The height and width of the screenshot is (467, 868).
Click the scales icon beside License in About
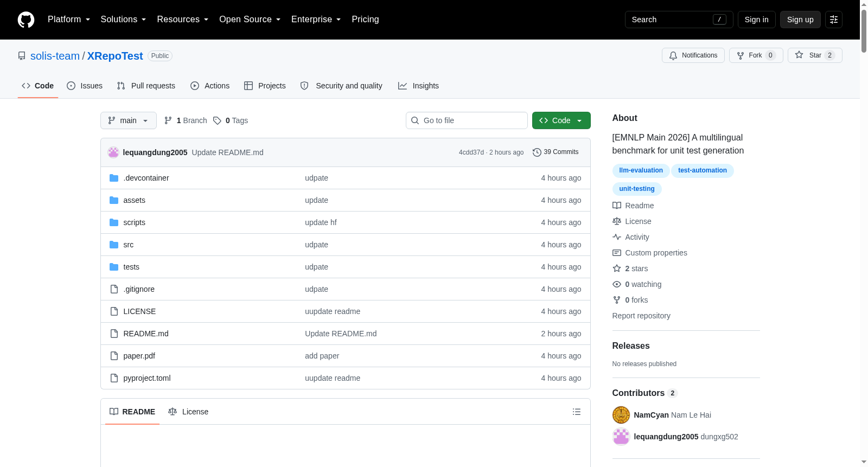pos(617,221)
